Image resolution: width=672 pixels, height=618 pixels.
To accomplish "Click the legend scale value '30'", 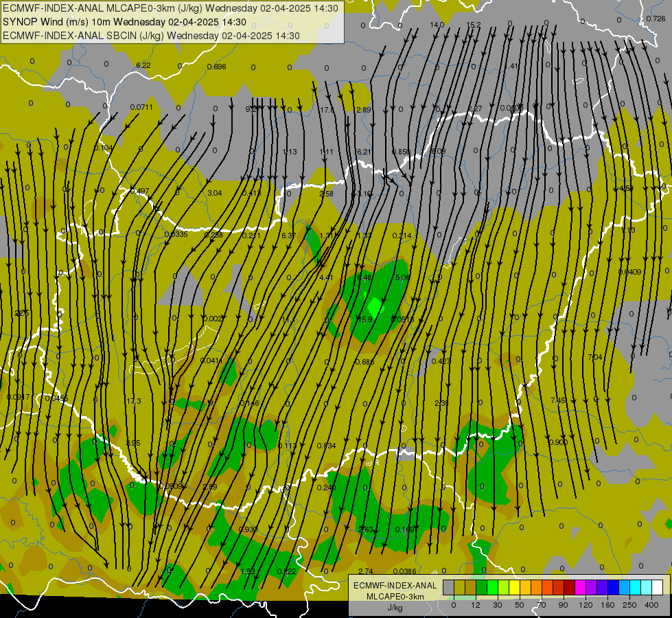I will [498, 605].
